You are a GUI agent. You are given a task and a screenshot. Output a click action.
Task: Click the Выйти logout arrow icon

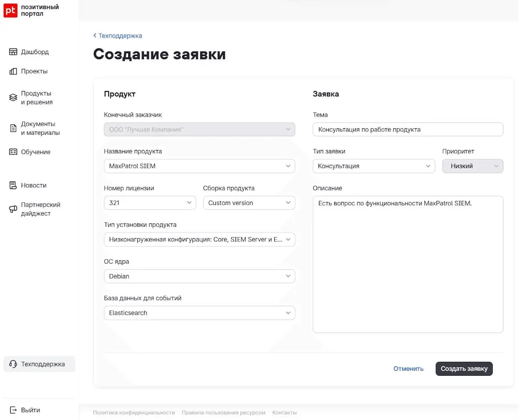point(13,410)
